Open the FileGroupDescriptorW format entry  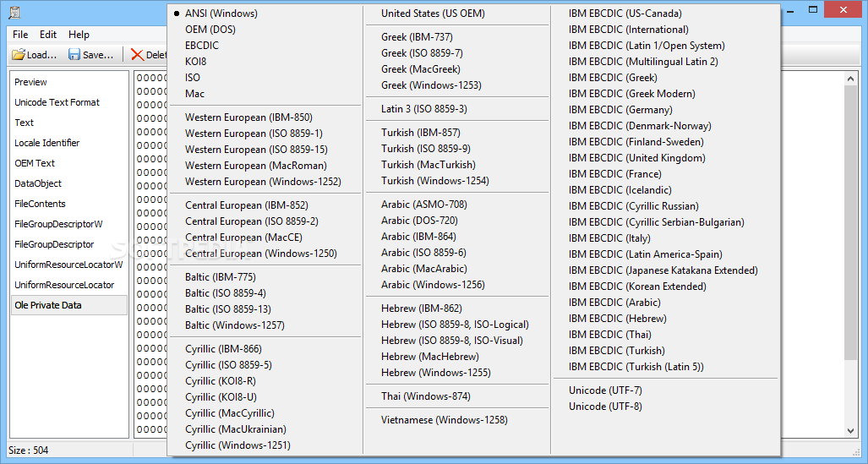[58, 224]
